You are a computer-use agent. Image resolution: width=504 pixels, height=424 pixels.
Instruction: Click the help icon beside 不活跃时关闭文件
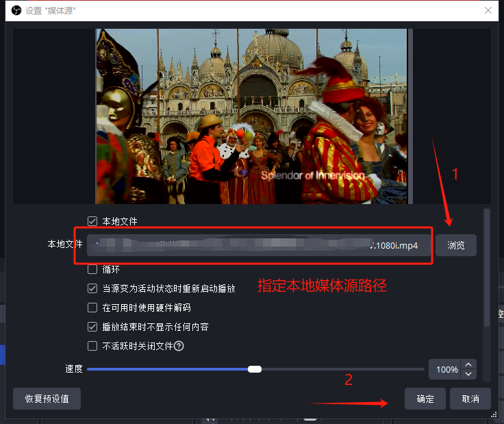(179, 347)
